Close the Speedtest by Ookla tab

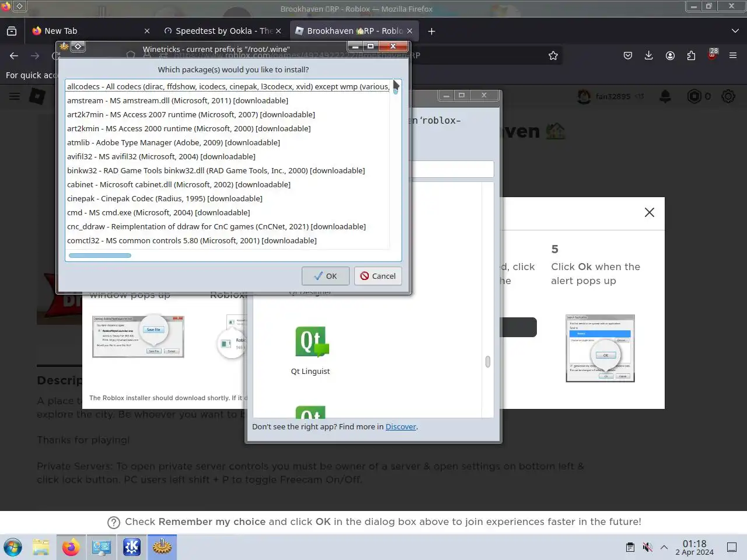[278, 31]
